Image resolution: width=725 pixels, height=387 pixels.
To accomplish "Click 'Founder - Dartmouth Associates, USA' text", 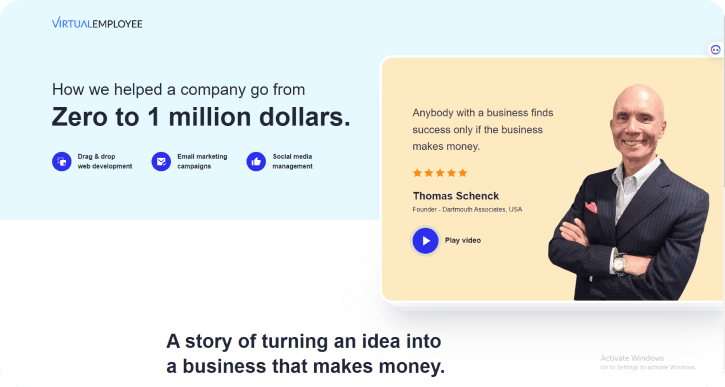I will click(x=467, y=209).
